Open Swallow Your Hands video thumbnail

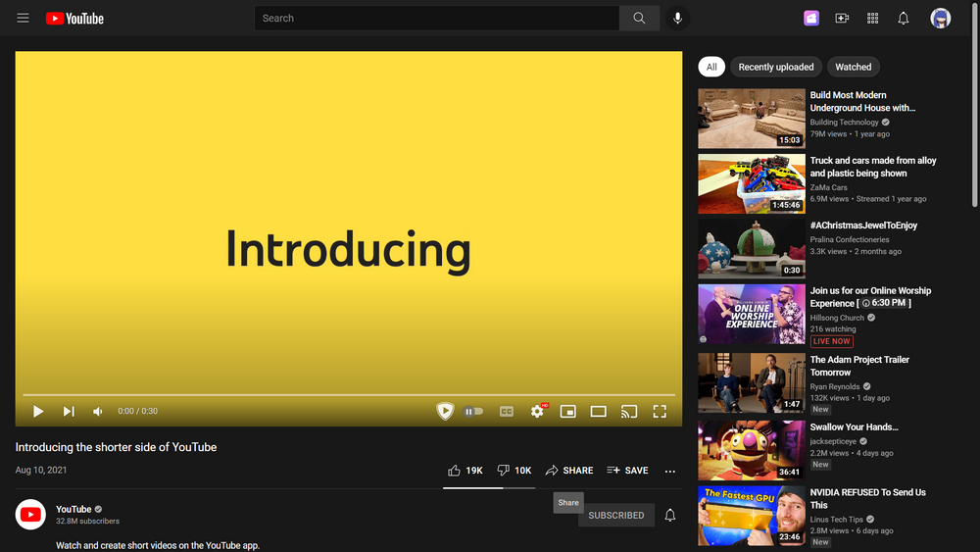[x=752, y=450]
